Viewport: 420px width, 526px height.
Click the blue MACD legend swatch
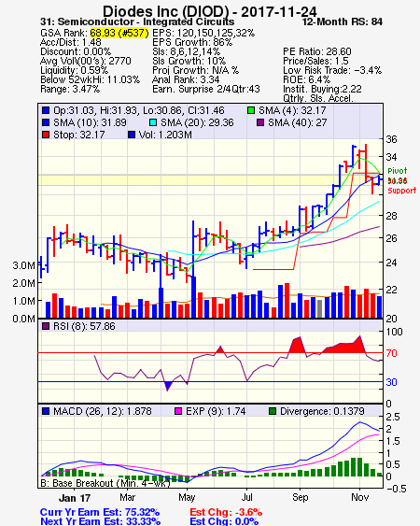point(46,411)
